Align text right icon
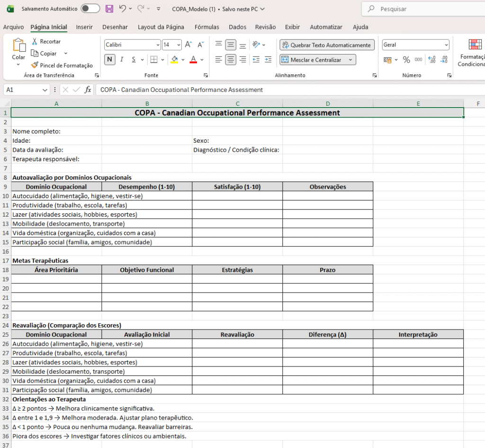This screenshot has width=485, height=448. click(x=243, y=59)
